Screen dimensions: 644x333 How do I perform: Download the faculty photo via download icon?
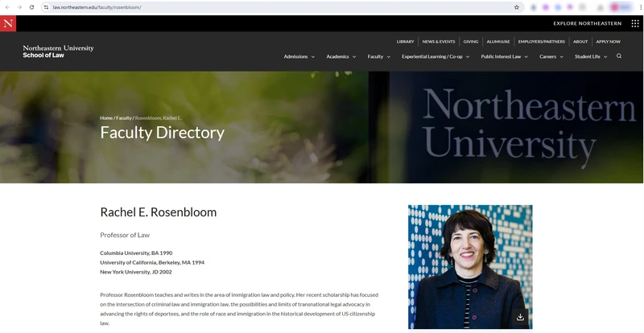(x=520, y=317)
